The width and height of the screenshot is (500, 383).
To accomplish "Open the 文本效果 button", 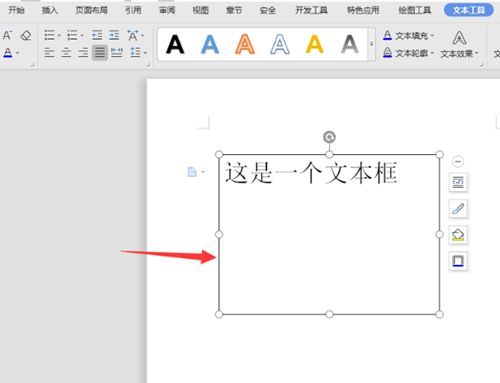I will click(x=459, y=45).
